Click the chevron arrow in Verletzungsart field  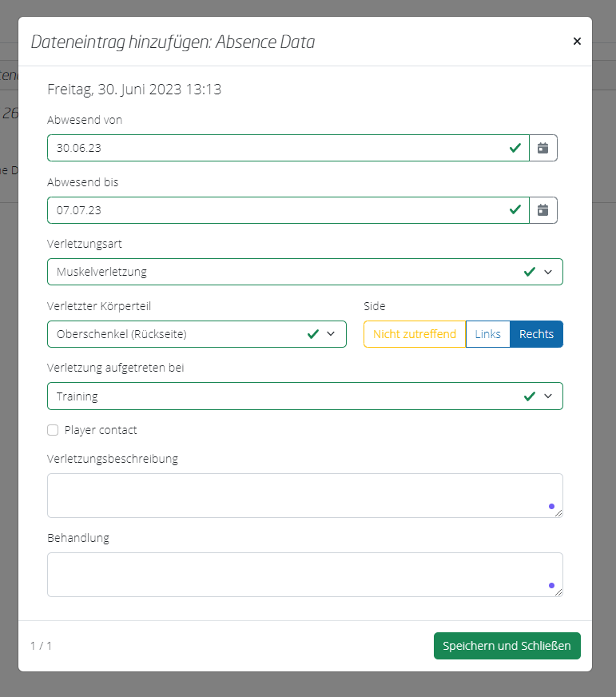[x=548, y=272]
